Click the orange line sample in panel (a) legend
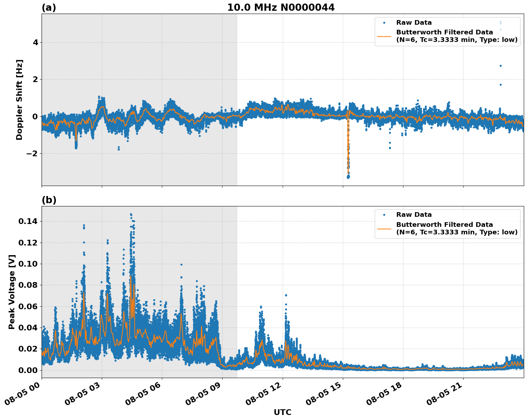The image size is (527, 420). click(x=384, y=36)
